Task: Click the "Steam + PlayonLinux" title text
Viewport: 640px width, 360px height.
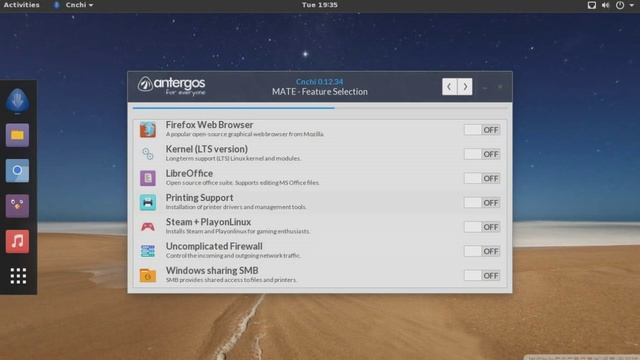Action: pyautogui.click(x=208, y=222)
